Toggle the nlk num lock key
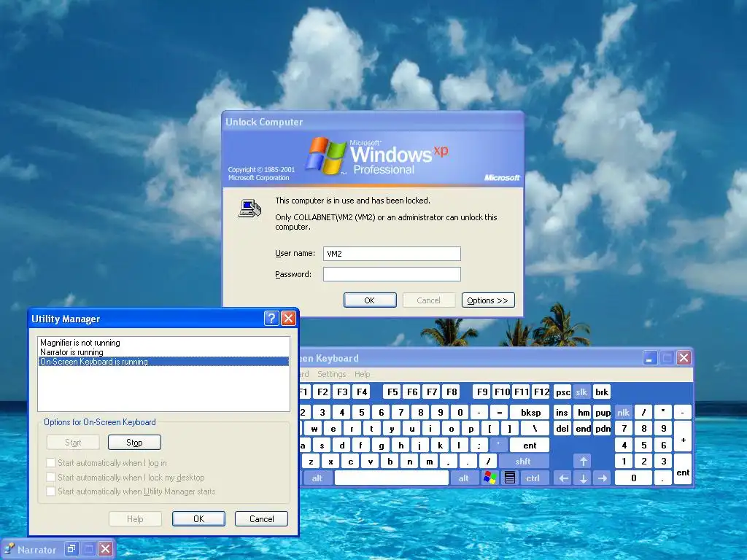This screenshot has height=560, width=747. tap(623, 413)
